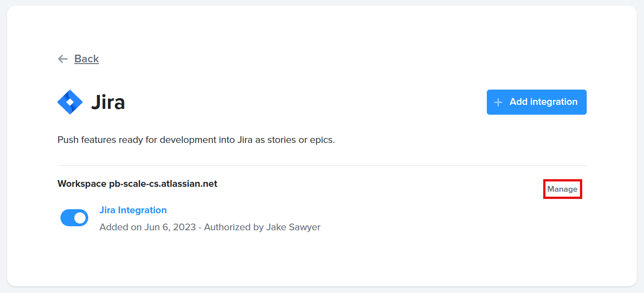Screen dimensions: 644x293
Task: Click the gray page background outside the card
Action: pos(322,290)
